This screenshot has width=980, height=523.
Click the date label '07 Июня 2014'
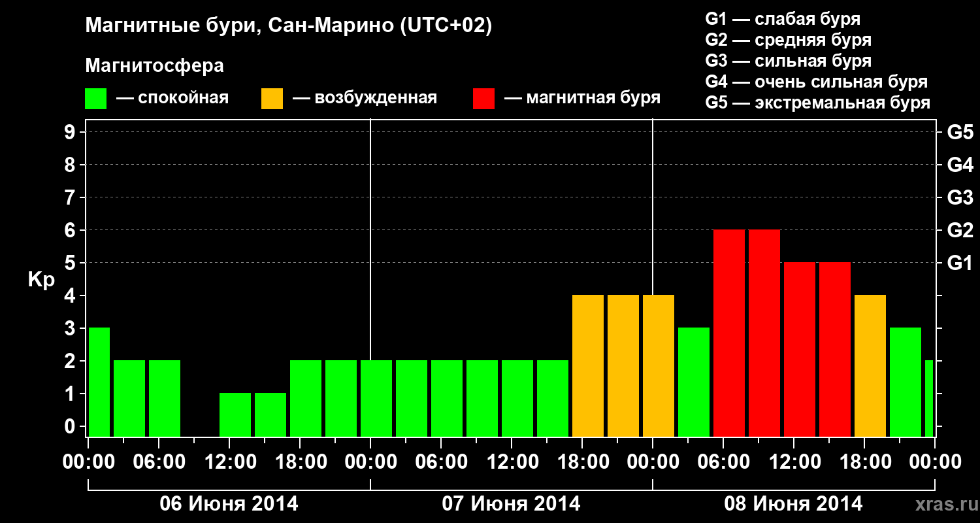point(512,504)
